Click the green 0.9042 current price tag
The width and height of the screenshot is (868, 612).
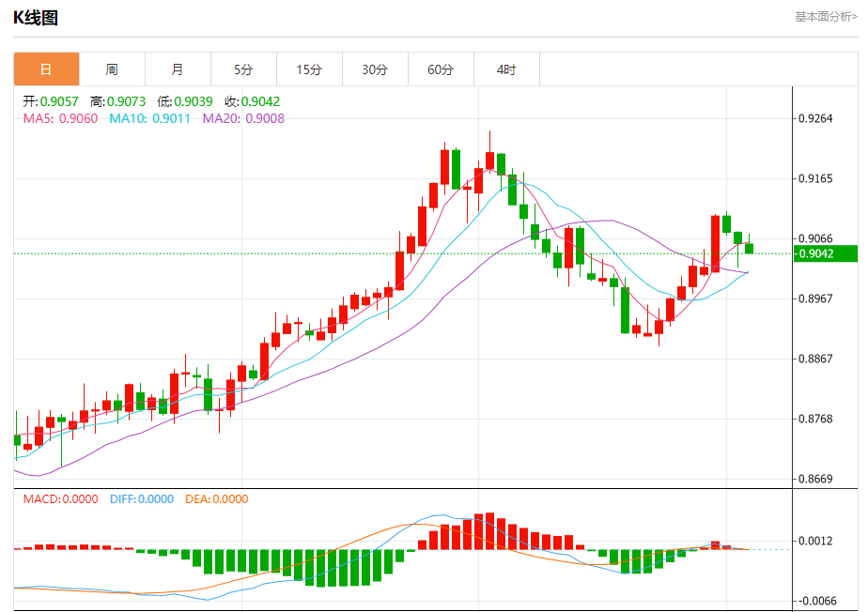(826, 254)
